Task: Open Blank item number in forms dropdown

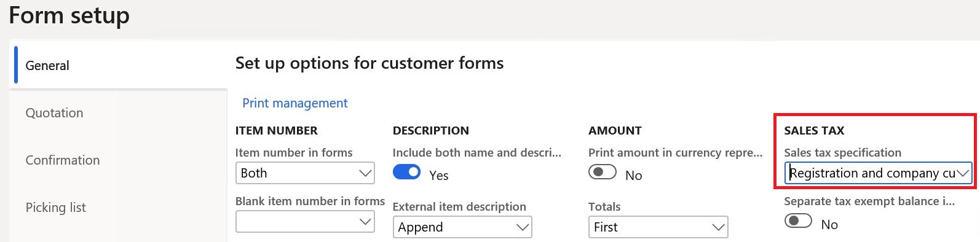Action: [x=305, y=222]
